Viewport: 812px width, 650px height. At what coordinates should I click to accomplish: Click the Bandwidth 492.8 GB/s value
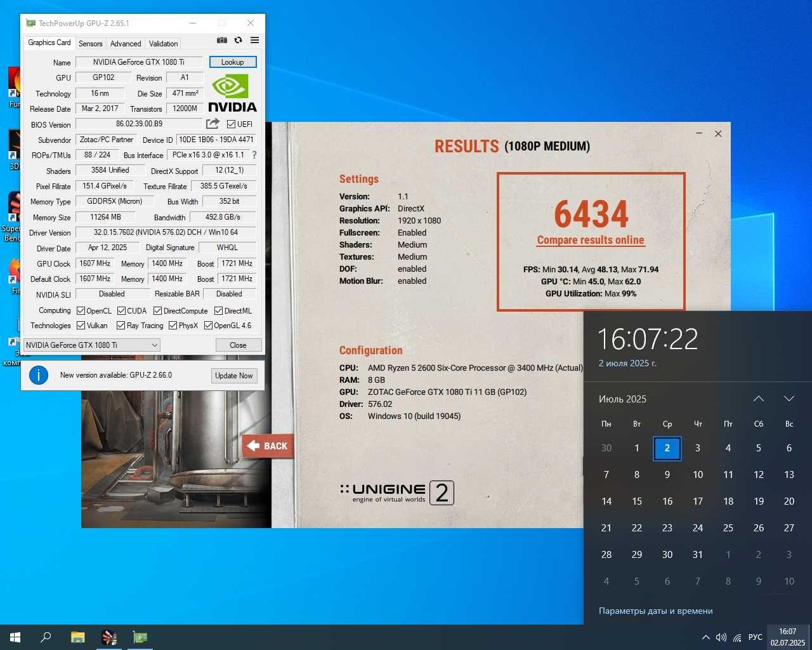[x=223, y=217]
